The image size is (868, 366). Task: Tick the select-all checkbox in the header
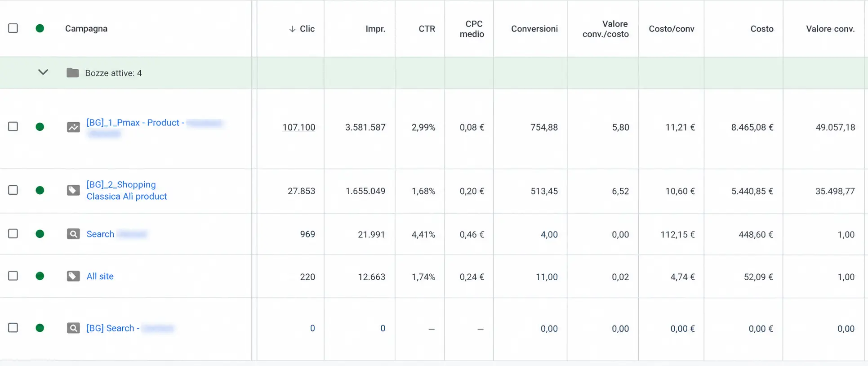pos(13,28)
